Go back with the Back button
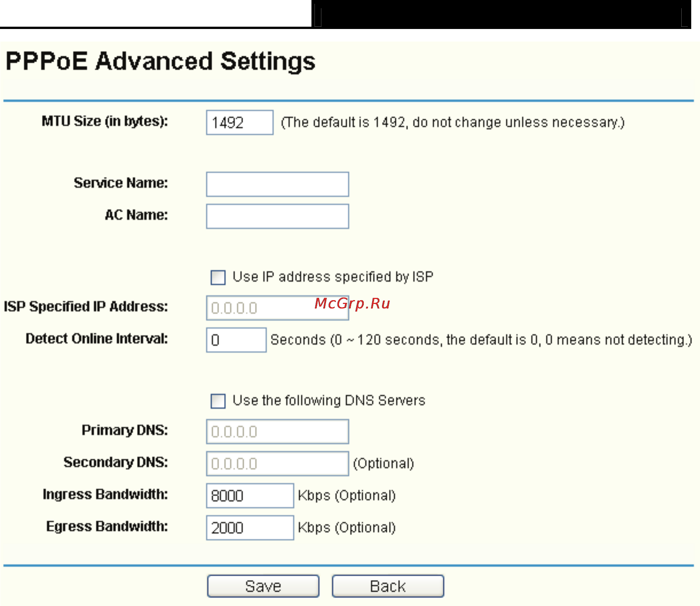The image size is (700, 606). [388, 586]
